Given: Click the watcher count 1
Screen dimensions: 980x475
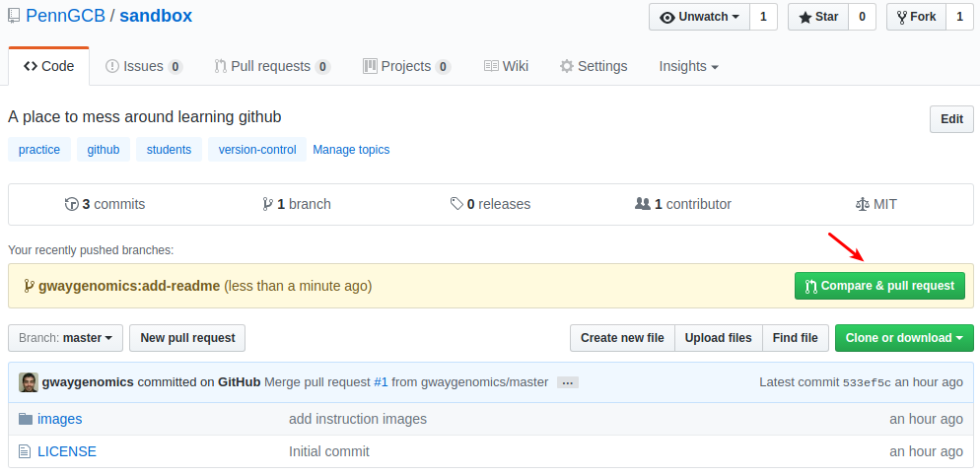Looking at the screenshot, I should [x=763, y=17].
